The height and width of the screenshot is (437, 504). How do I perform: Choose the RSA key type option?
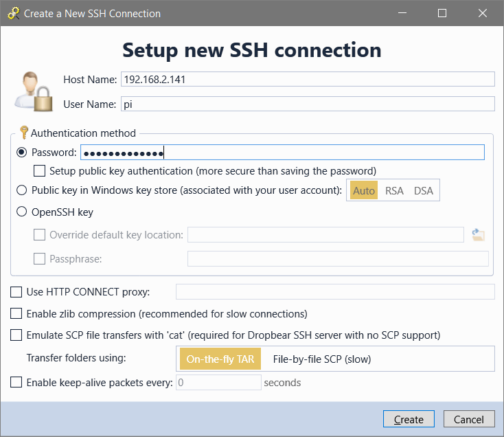click(394, 191)
